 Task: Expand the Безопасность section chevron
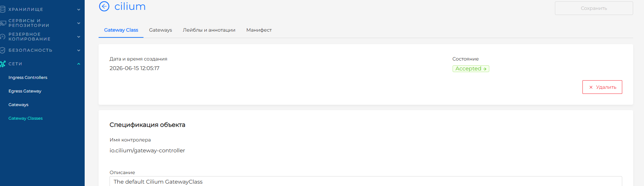click(79, 50)
